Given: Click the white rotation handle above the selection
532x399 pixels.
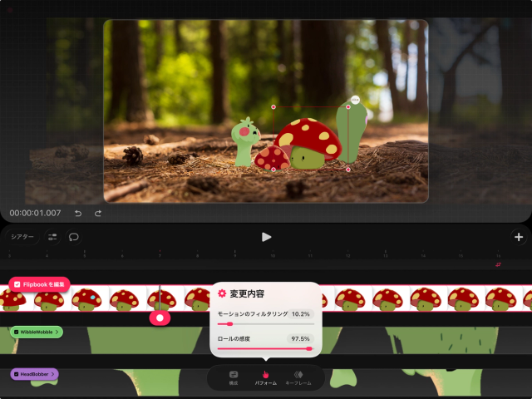Looking at the screenshot, I should tap(355, 100).
